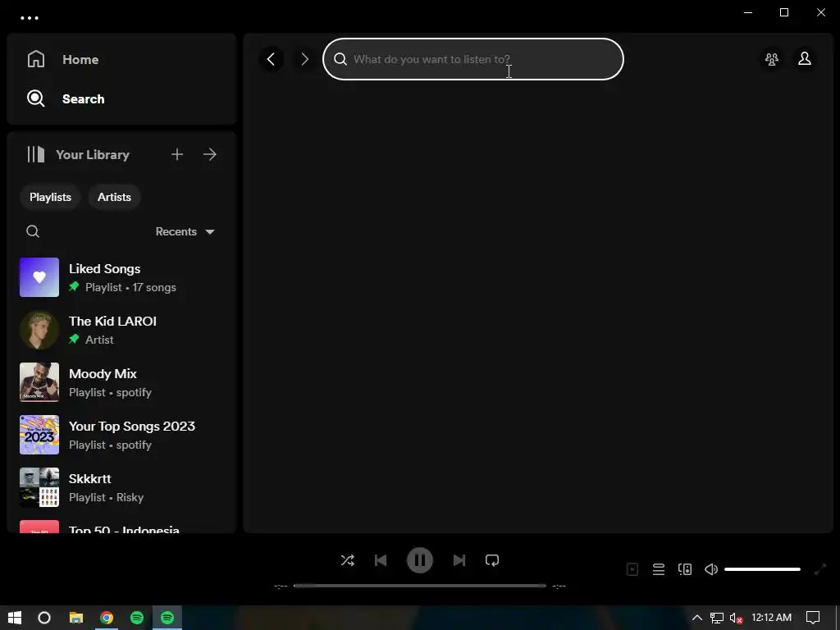Image resolution: width=840 pixels, height=630 pixels.
Task: Click the Moody Mix cover art
Action: pos(39,382)
